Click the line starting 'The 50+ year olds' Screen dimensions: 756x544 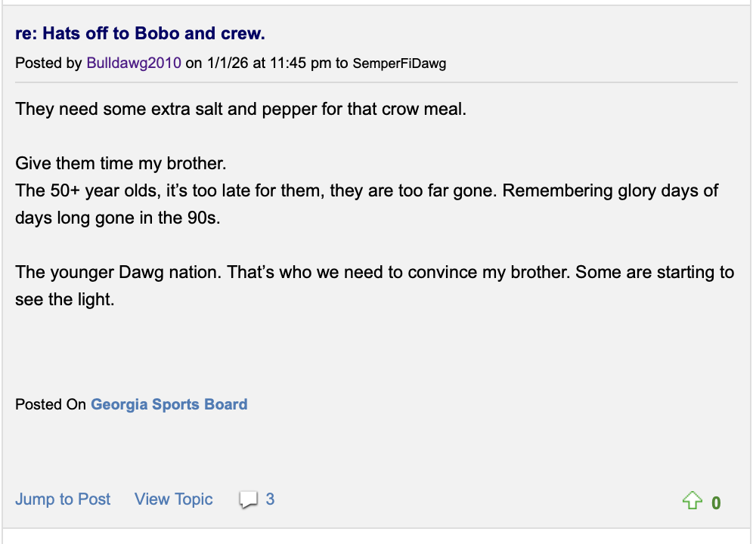[367, 190]
